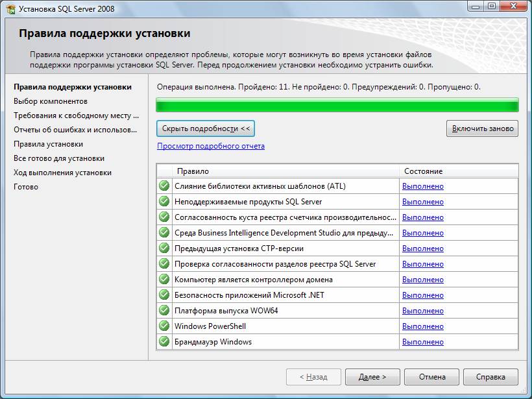Select Выбор компонентов step in the sidebar
This screenshot has height=399, width=532.
51,101
